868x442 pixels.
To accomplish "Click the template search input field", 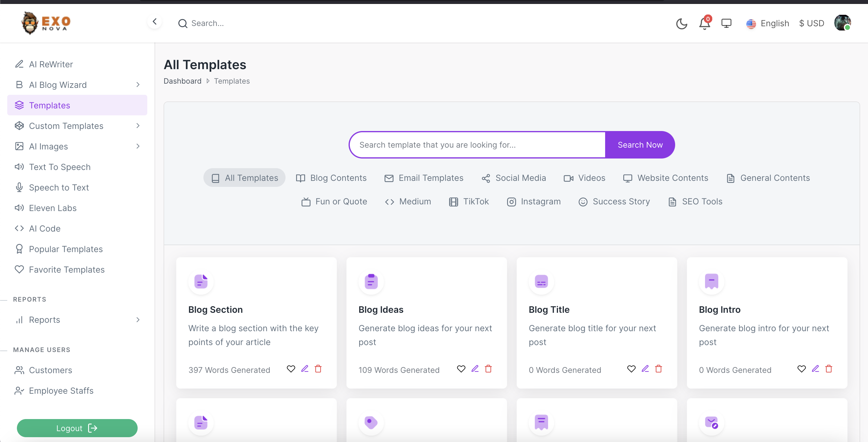I will click(x=477, y=145).
